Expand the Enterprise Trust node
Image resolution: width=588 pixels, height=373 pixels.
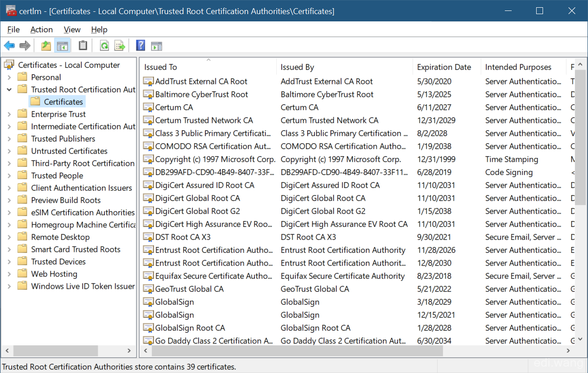click(9, 114)
